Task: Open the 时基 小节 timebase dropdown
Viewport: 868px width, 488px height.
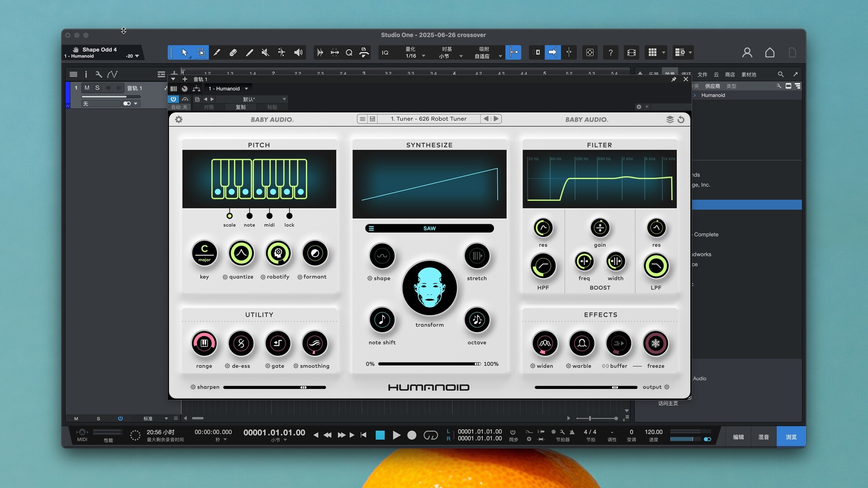Action: point(450,52)
